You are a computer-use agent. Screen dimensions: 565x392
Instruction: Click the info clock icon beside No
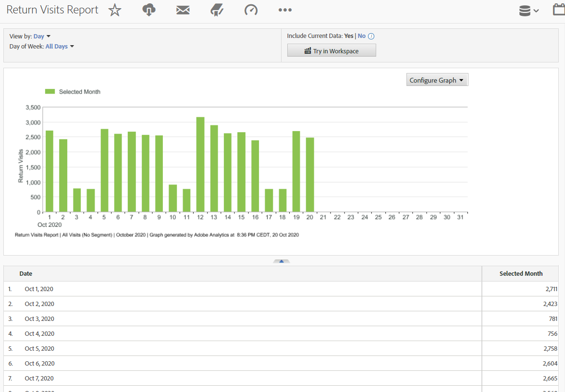[371, 36]
